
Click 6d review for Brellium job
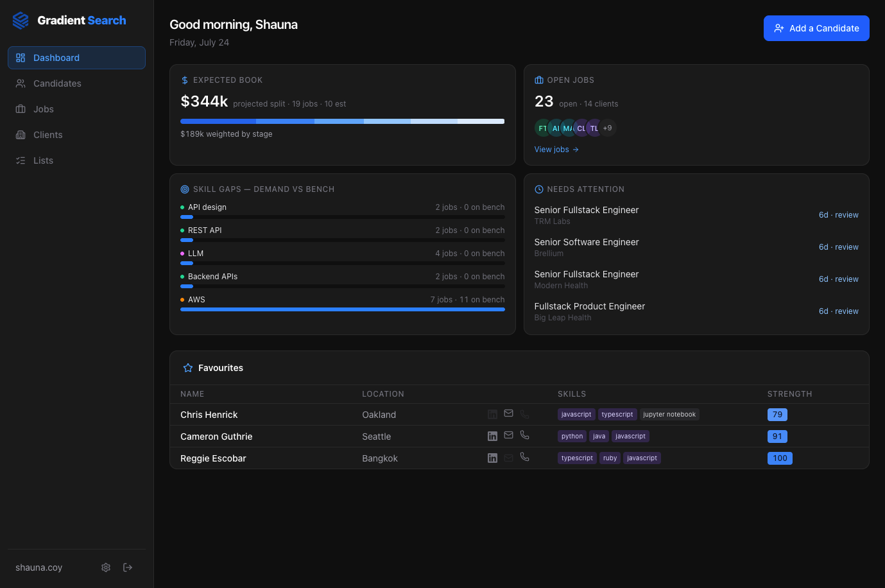[838, 247]
